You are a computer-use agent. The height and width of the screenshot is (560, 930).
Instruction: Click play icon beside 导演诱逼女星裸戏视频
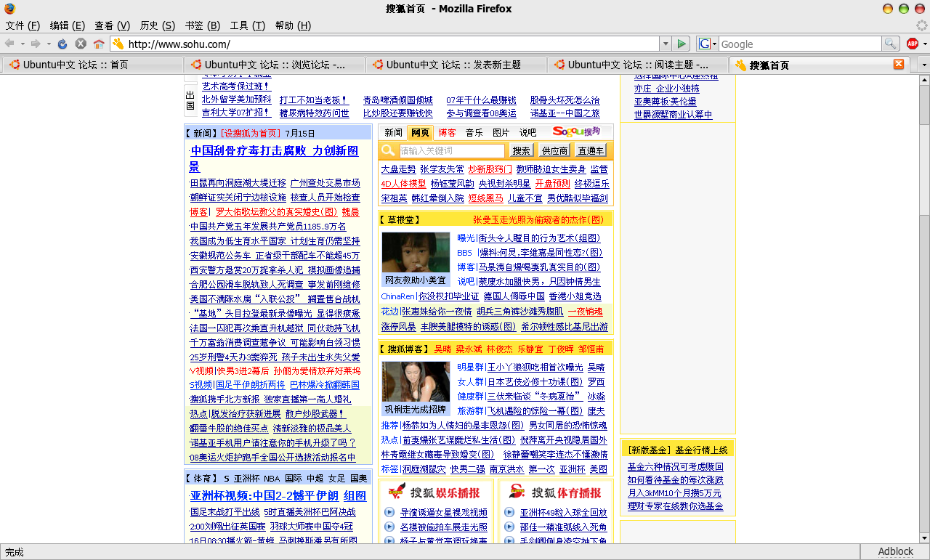tap(389, 513)
